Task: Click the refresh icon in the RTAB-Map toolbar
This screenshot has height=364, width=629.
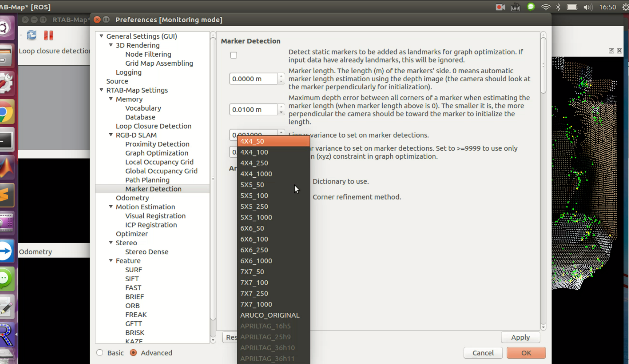Action: coord(31,35)
